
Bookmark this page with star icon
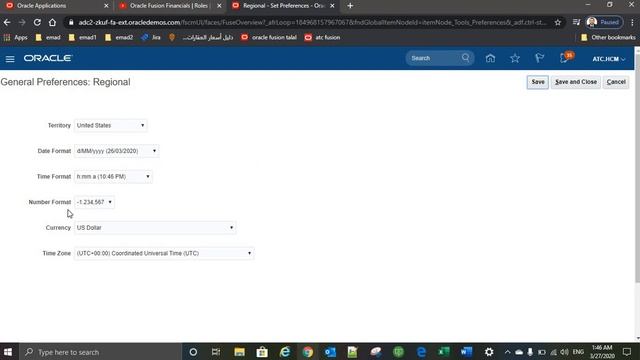click(x=558, y=22)
